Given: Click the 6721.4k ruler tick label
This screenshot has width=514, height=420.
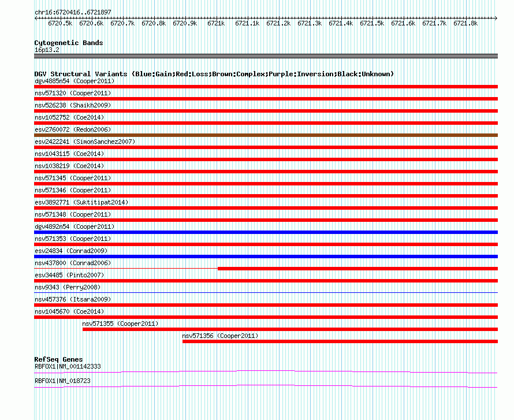Looking at the screenshot, I should pos(341,23).
